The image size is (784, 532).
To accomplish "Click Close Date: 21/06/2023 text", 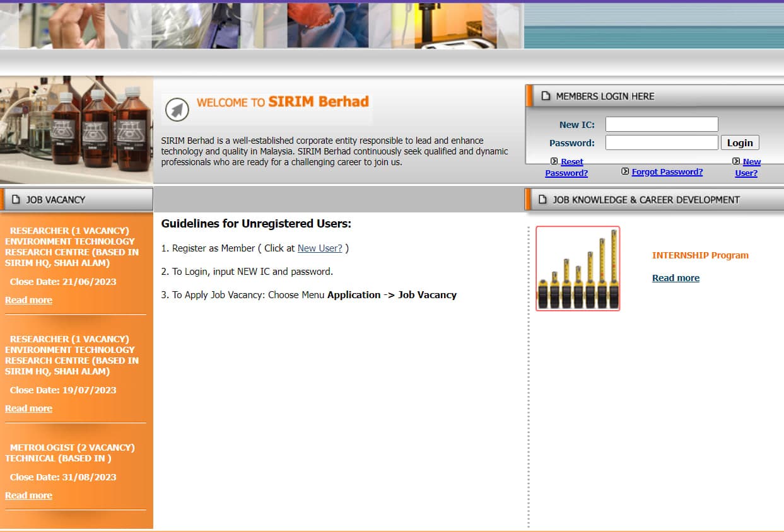I will [63, 282].
